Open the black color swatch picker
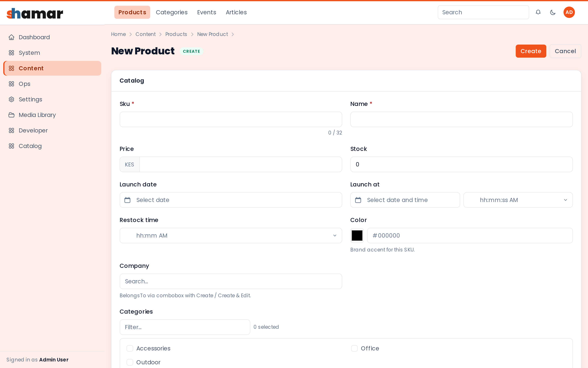Screen dimensions: 588x368 coord(357,236)
